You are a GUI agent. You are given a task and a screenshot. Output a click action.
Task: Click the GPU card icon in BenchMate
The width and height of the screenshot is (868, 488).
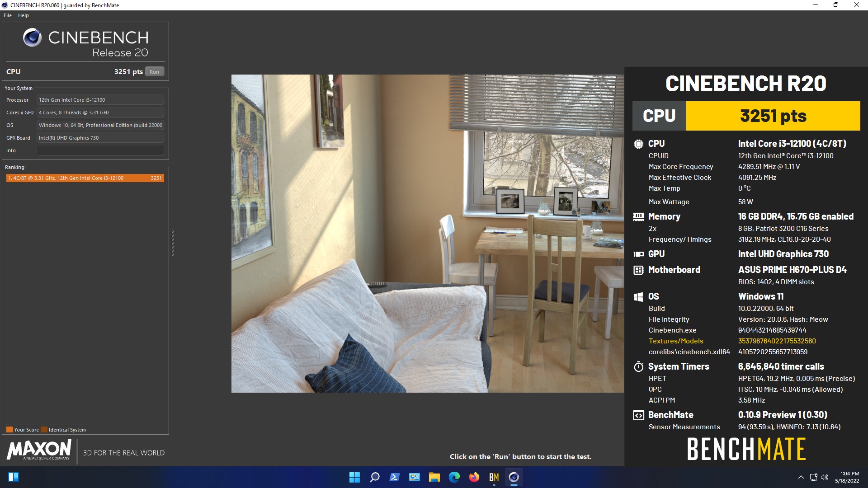tap(638, 254)
